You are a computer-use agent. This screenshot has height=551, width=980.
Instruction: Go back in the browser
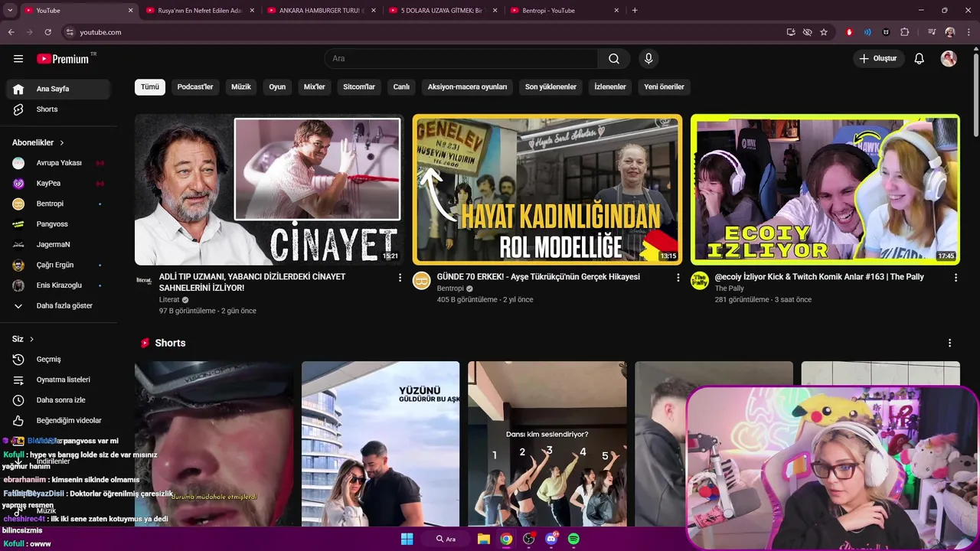point(11,32)
